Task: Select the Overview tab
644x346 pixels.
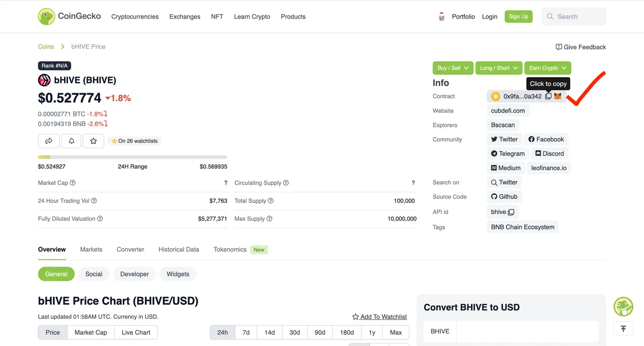Action: pos(52,249)
